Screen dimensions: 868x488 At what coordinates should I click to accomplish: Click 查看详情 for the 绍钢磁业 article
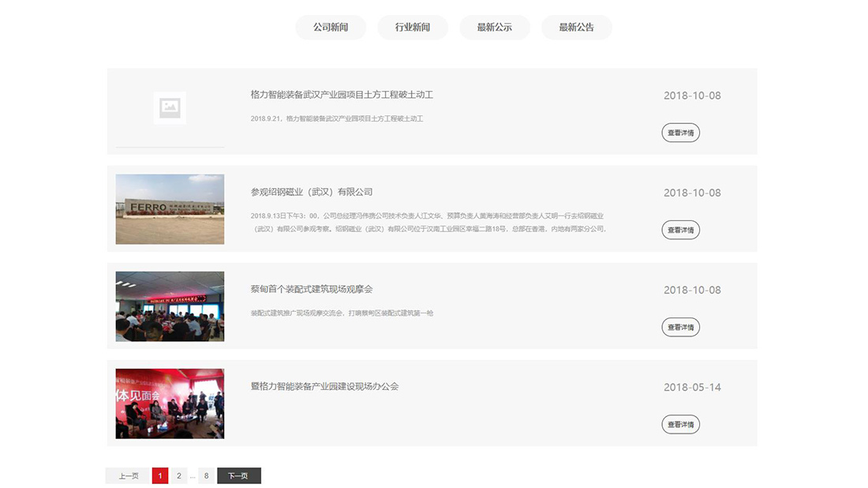680,230
